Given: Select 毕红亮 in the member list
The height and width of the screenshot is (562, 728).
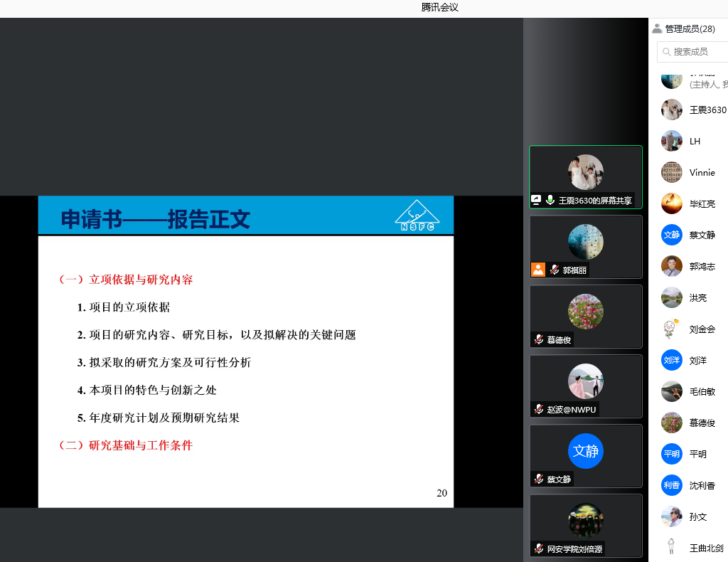Looking at the screenshot, I should click(x=702, y=204).
